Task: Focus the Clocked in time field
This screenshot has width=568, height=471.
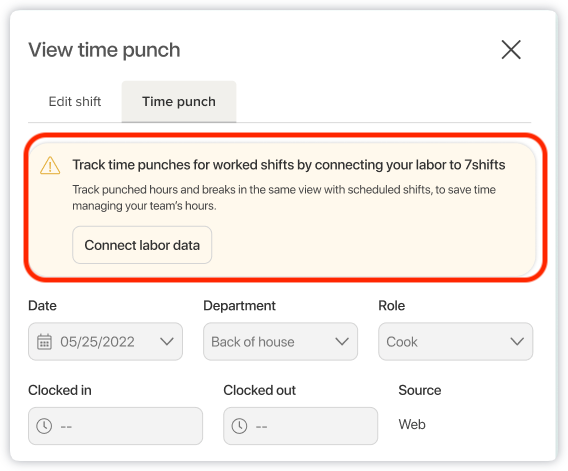Action: coord(115,426)
